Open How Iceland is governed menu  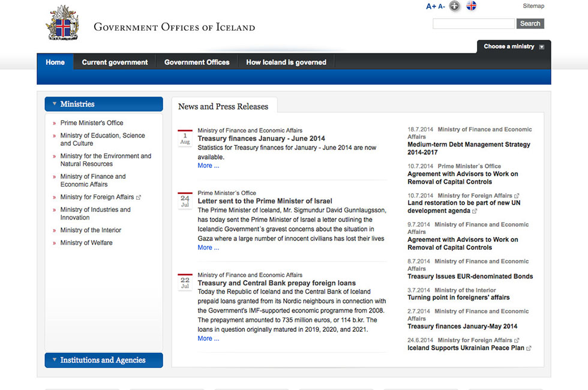click(x=286, y=62)
